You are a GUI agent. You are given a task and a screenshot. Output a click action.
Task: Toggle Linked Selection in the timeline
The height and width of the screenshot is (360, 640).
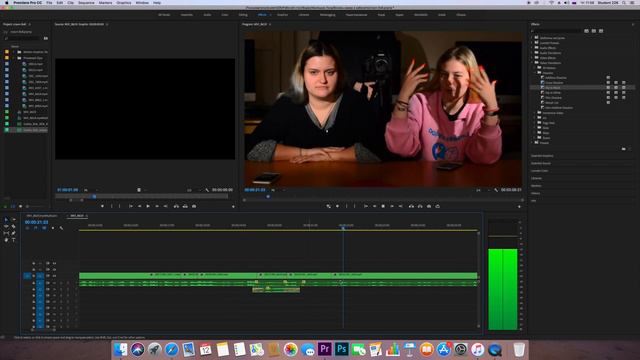coord(44,228)
